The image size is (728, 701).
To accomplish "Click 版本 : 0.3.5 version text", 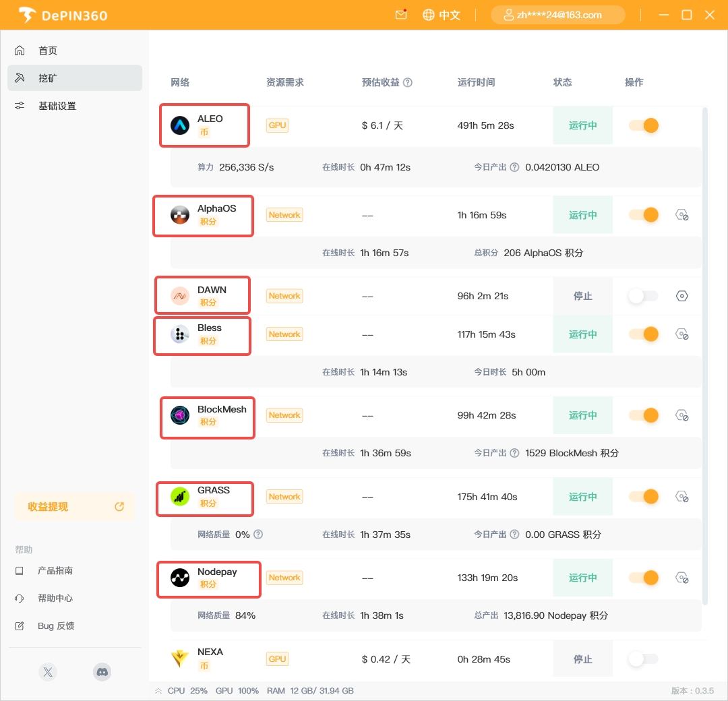I will 692,691.
